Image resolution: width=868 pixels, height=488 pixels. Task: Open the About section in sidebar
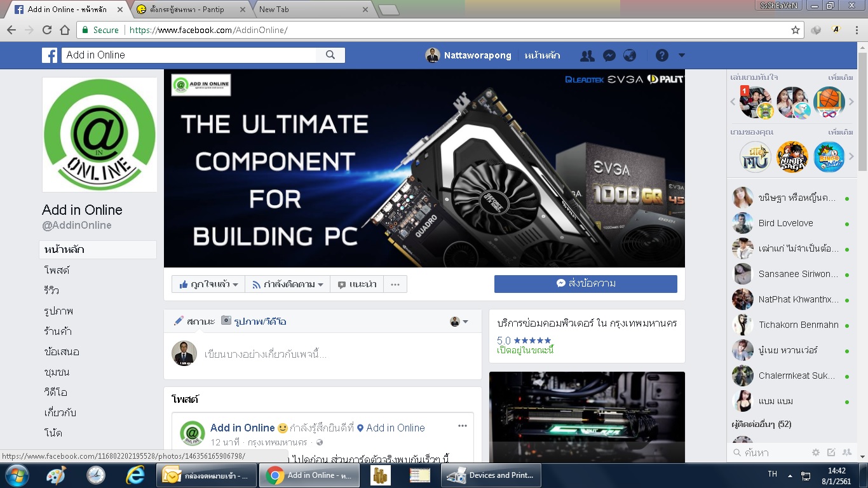pyautogui.click(x=60, y=412)
